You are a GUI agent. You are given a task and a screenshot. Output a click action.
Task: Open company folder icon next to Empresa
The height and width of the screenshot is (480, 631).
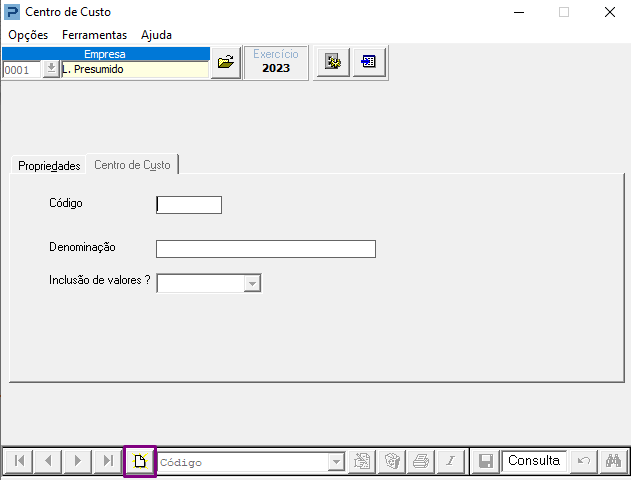tap(226, 62)
